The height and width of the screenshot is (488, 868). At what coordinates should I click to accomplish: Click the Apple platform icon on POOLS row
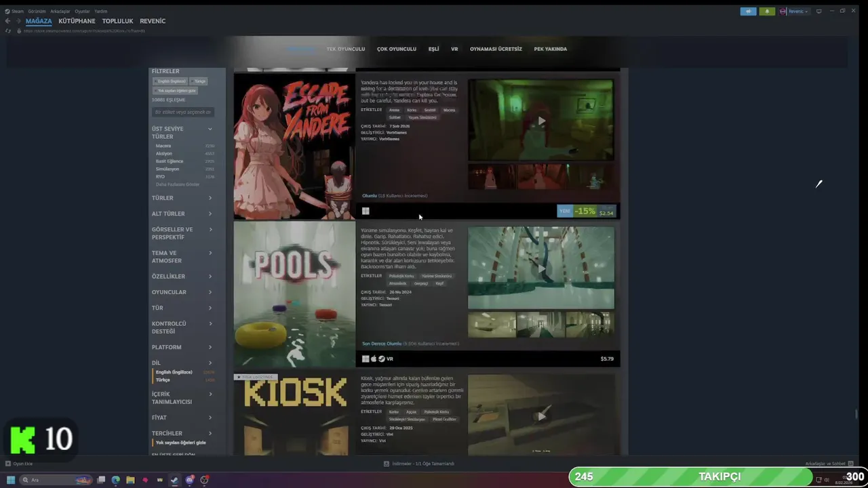(x=374, y=359)
